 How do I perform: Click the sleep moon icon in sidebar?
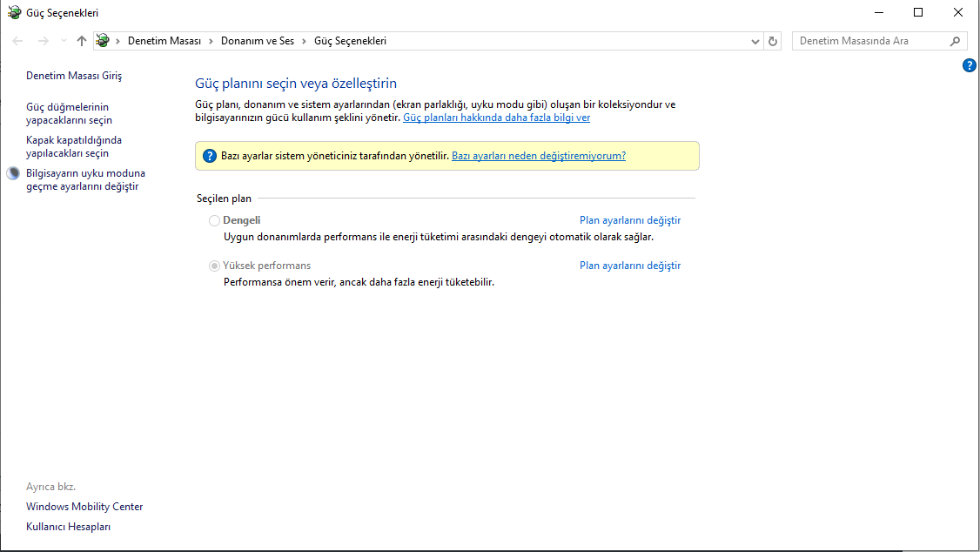13,174
